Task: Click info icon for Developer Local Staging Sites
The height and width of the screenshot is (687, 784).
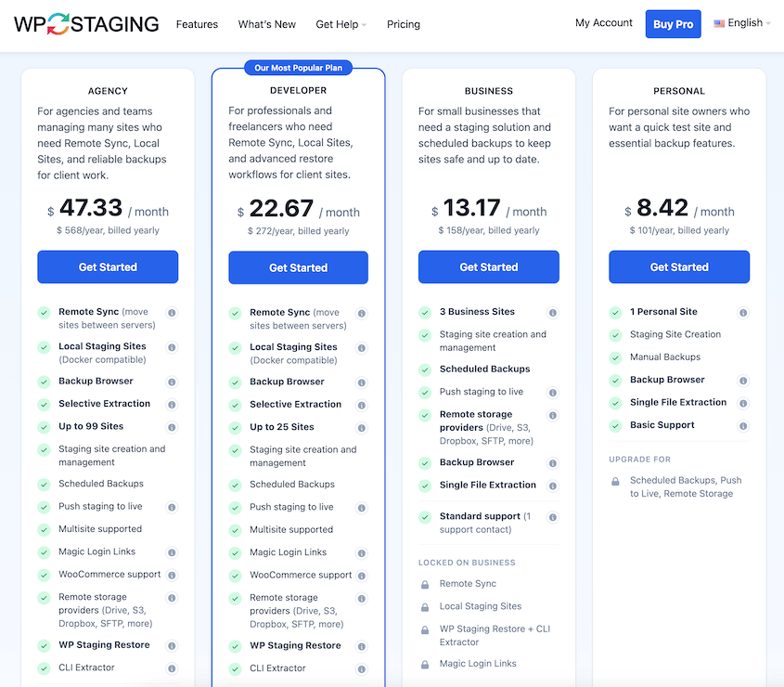Action: (x=362, y=348)
